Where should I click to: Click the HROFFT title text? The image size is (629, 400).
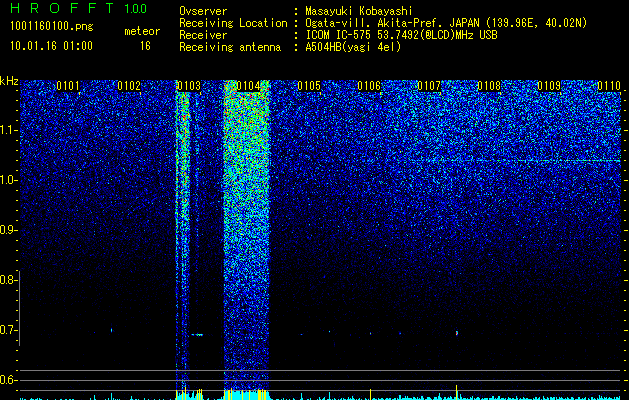pyautogui.click(x=64, y=8)
